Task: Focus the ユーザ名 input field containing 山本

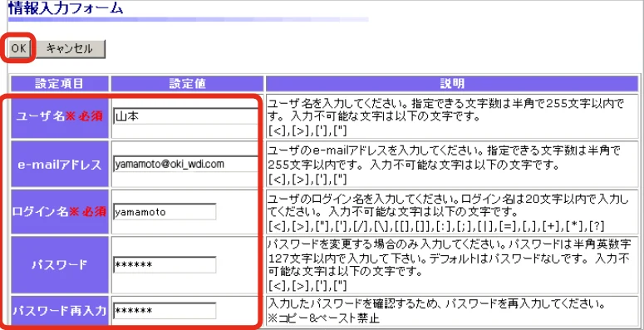Action: (185, 116)
